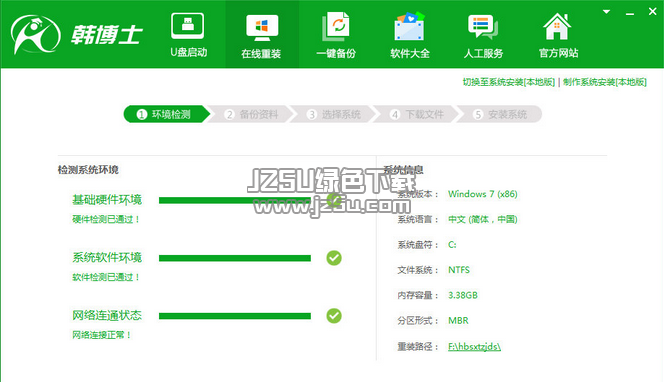The height and width of the screenshot is (382, 664).
Task: Select the 在线重装 Windows monitor icon
Action: pos(262,28)
